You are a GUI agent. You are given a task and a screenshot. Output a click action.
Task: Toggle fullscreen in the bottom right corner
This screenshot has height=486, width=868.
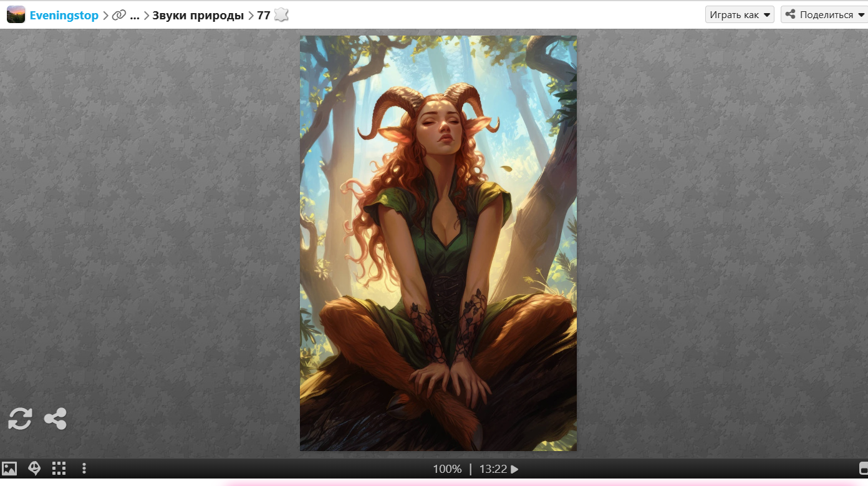[x=863, y=469]
